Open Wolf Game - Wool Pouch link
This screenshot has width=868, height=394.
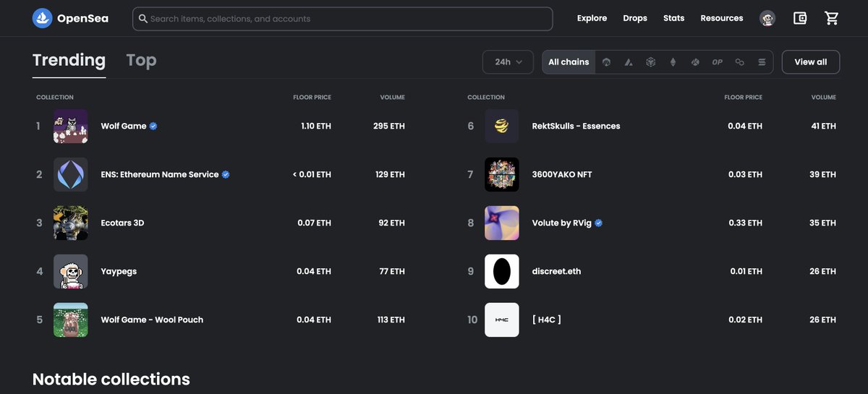[x=152, y=320]
